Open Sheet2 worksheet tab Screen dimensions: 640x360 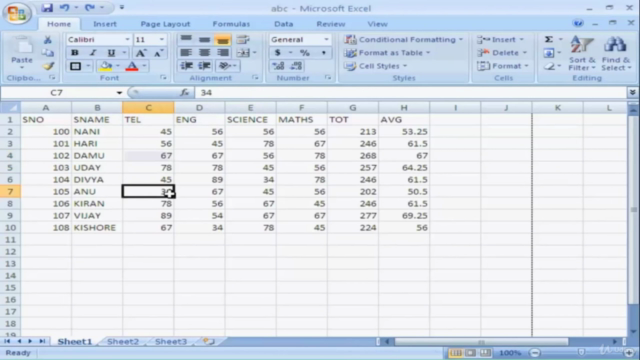pos(123,342)
